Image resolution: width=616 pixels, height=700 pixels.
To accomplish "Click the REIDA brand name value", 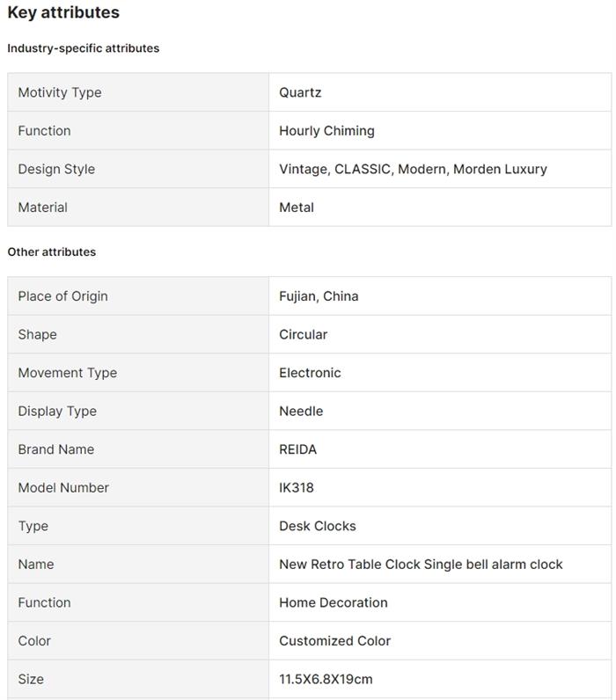I will pyautogui.click(x=297, y=449).
